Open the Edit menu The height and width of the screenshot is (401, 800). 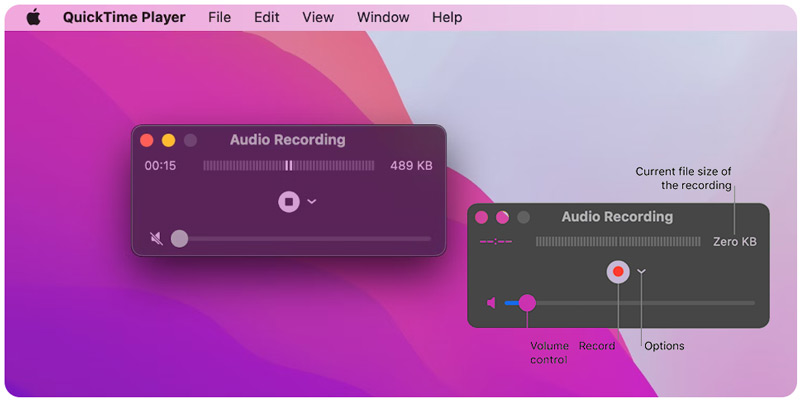coord(267,17)
